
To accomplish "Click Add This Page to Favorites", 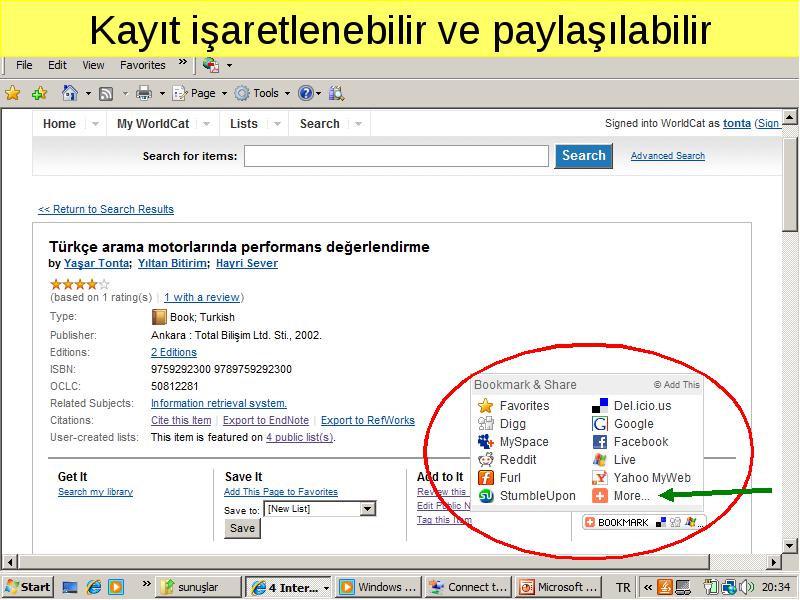I will (281, 492).
